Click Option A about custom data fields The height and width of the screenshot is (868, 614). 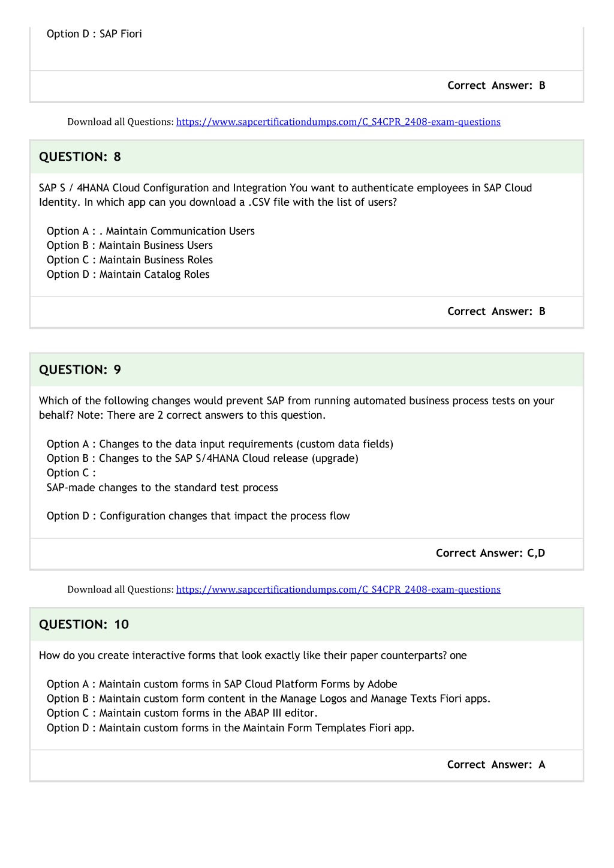[x=220, y=444]
